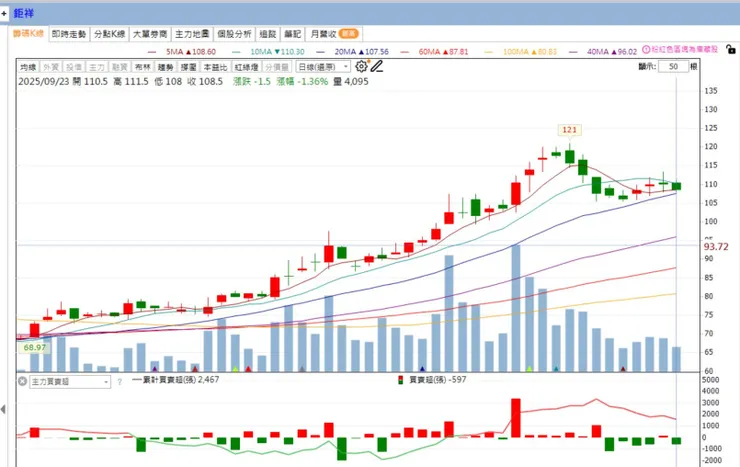Select the pen drawing tool icon
Image resolution: width=740 pixels, height=467 pixels.
click(x=377, y=67)
